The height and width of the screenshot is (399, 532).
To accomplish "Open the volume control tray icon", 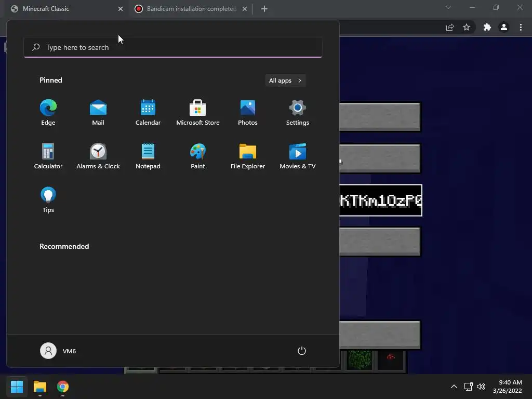I will (481, 387).
